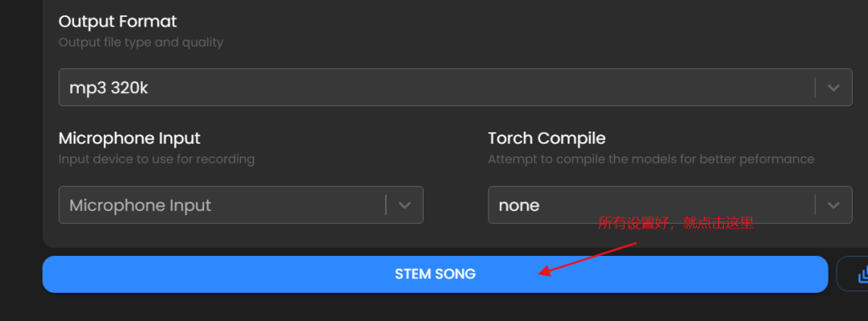Expand the Microphone Input chevron arrow
The height and width of the screenshot is (321, 868).
pos(404,205)
